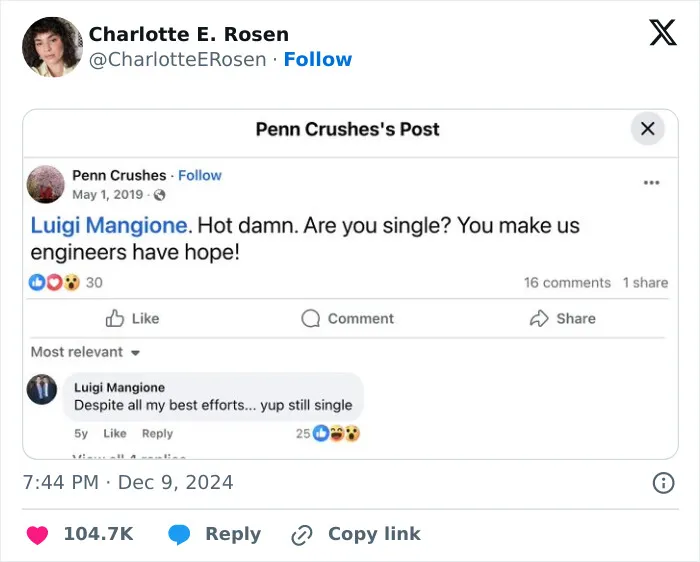
Task: Click the Like button under the post
Action: coord(132,318)
